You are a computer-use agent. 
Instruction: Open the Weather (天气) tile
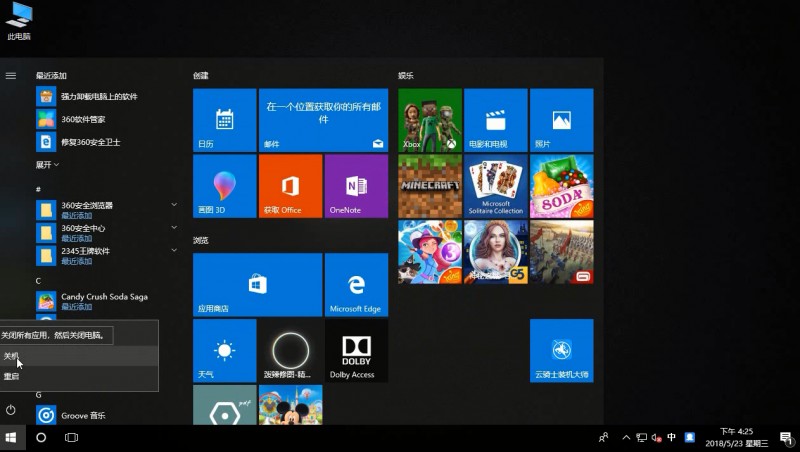(224, 350)
